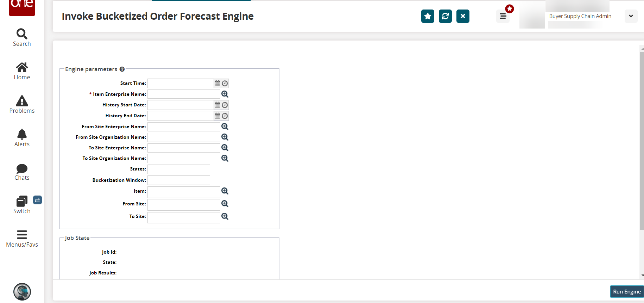Toggle the Switch swap arrows icon

37,200
